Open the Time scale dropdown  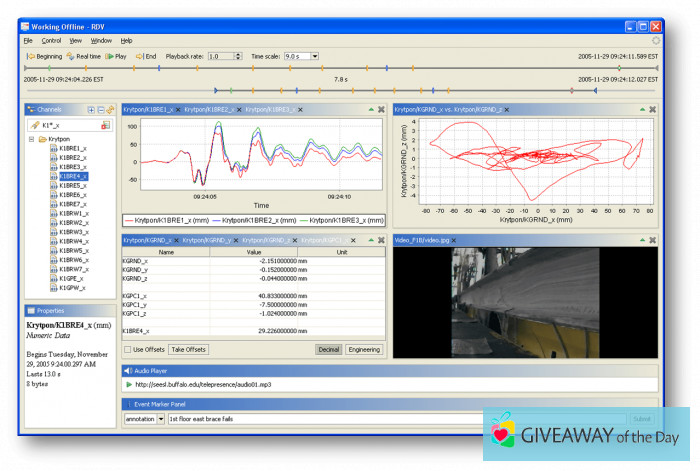coord(314,56)
